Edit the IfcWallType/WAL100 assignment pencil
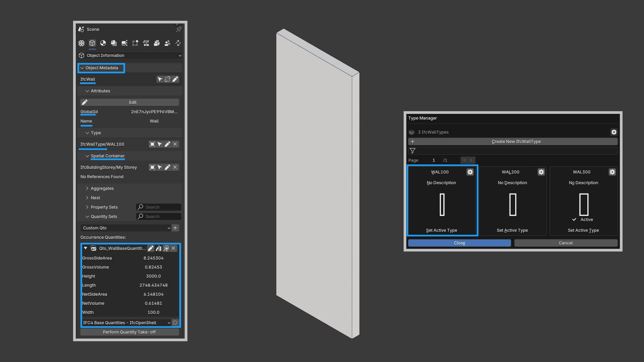644x362 pixels. pos(167,144)
